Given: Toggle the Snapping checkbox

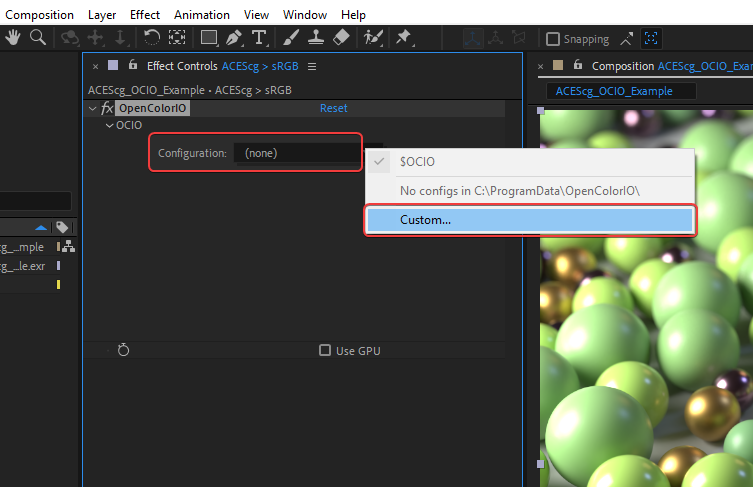Looking at the screenshot, I should (552, 39).
